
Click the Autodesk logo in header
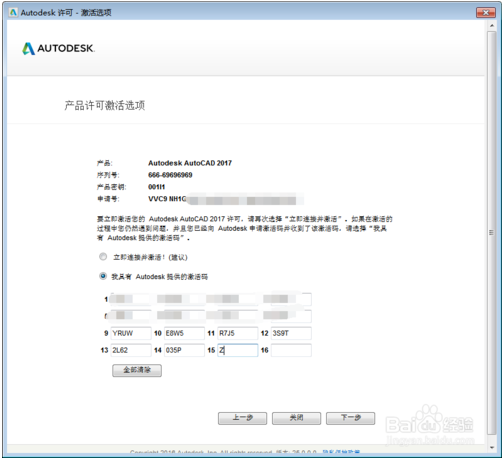58,48
